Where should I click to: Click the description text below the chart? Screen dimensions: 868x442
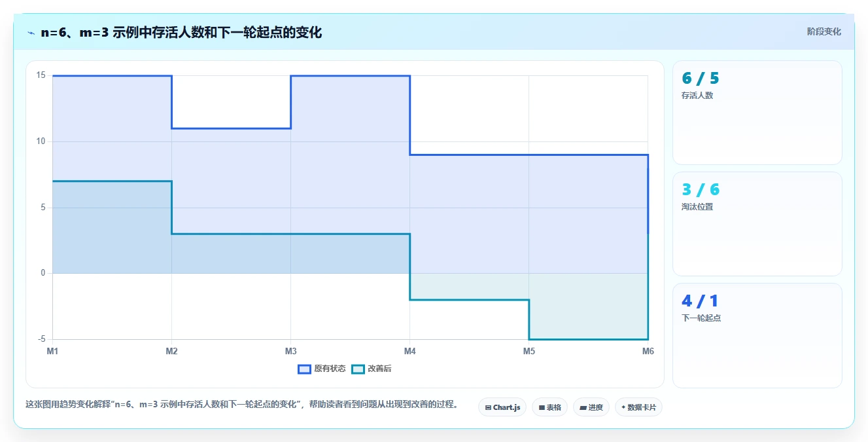pos(241,405)
